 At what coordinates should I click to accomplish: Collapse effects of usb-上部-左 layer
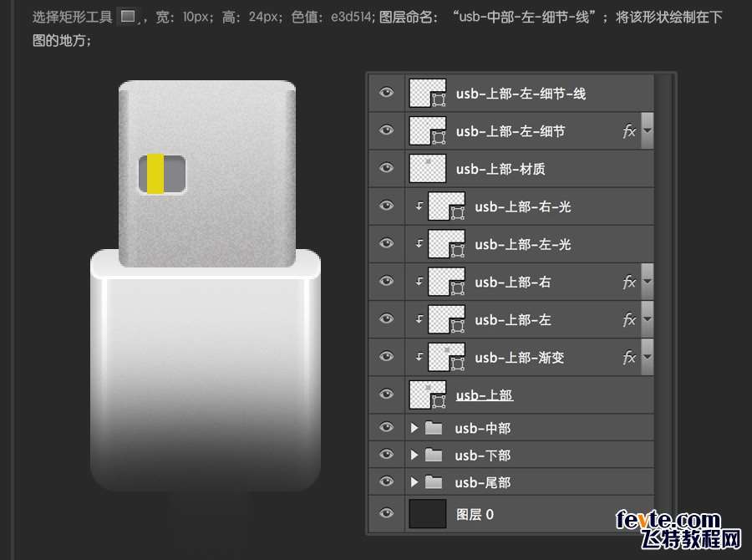click(648, 319)
